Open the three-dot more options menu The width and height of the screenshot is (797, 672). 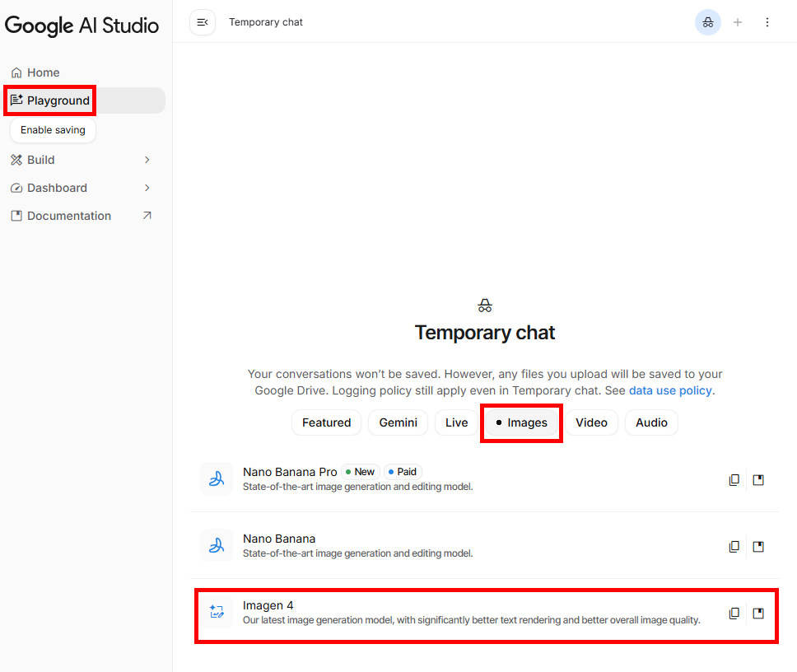click(767, 22)
